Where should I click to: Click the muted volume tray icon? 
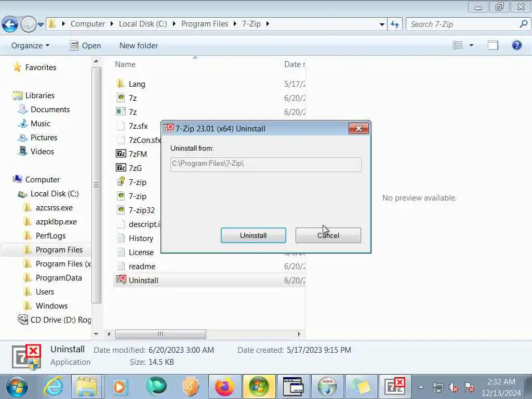click(x=453, y=387)
